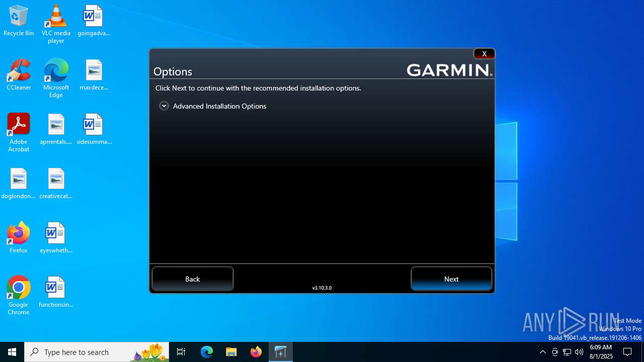This screenshot has height=362, width=644.
Task: Open Recycle Bin desktop icon
Action: tap(19, 21)
